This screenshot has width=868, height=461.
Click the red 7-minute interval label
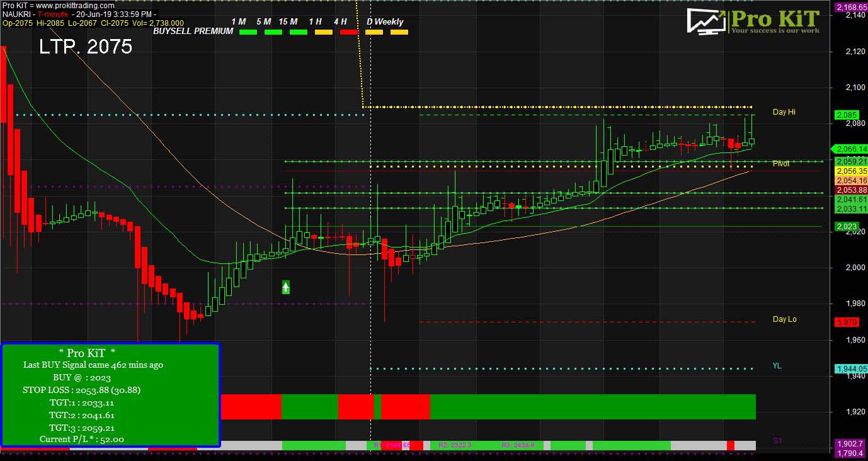click(x=52, y=14)
